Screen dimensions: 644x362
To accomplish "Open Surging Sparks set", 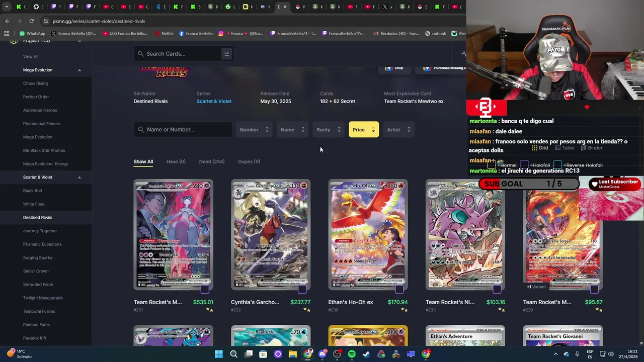I will (x=37, y=257).
